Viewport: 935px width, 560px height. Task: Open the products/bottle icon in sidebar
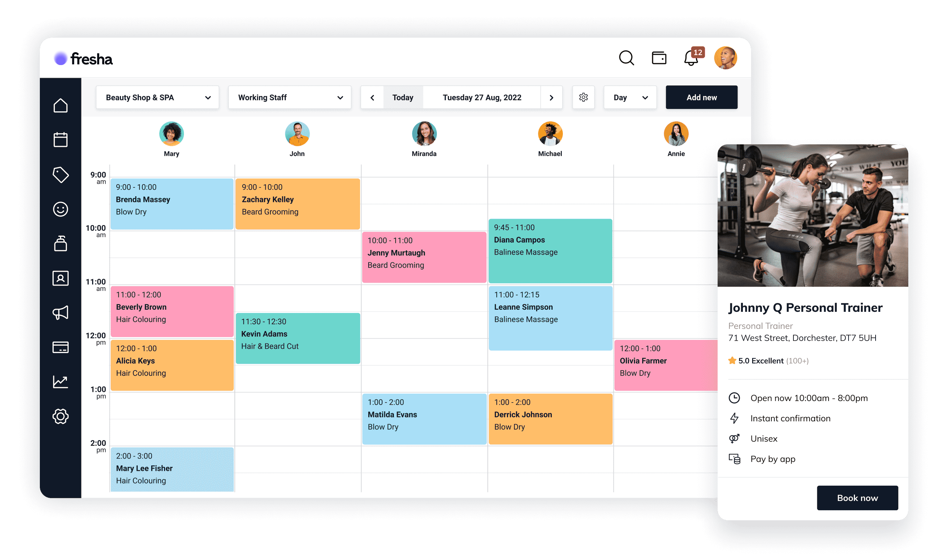59,243
